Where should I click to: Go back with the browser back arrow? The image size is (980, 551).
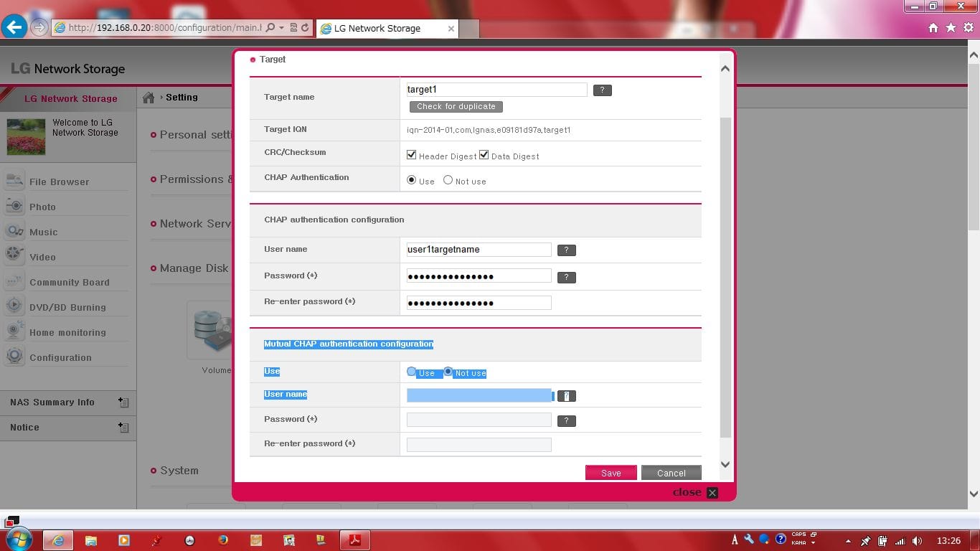(14, 27)
